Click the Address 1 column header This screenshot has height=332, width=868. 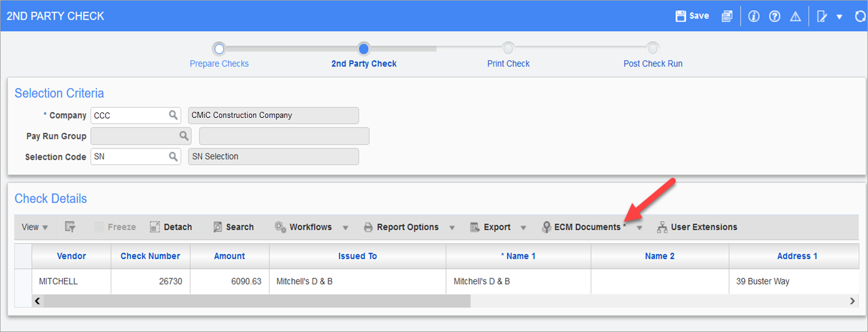coord(794,256)
